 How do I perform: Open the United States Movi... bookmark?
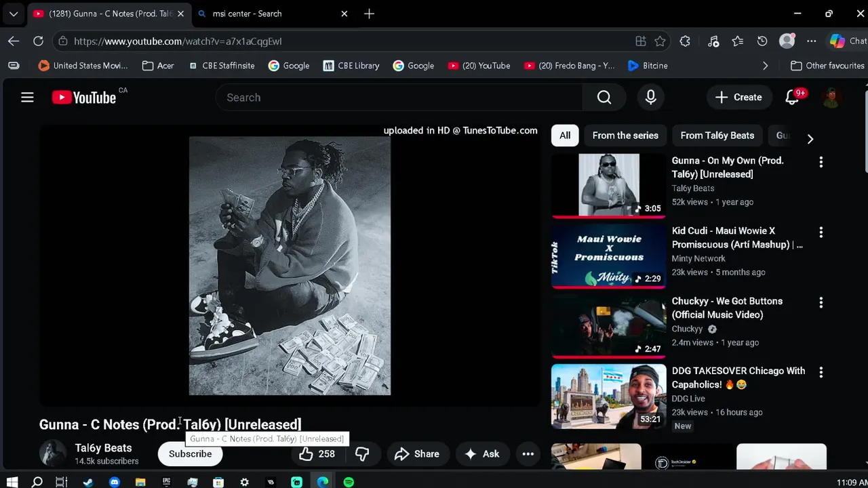(83, 66)
